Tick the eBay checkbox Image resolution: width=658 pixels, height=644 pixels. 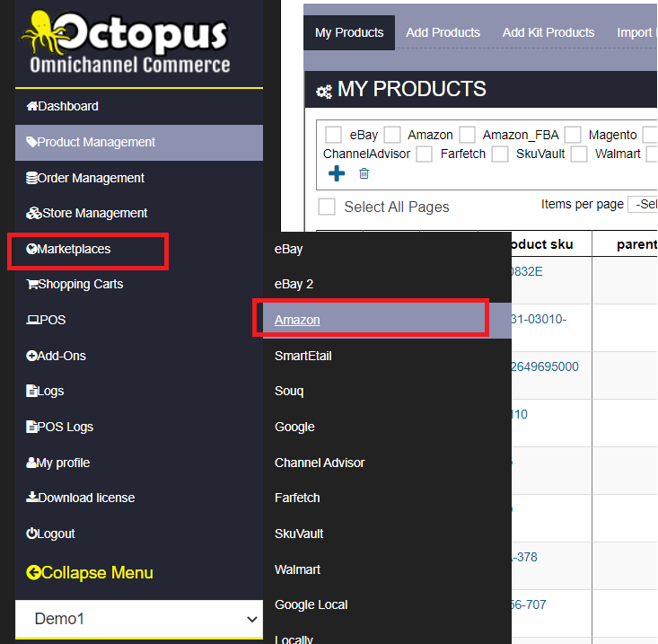333,136
